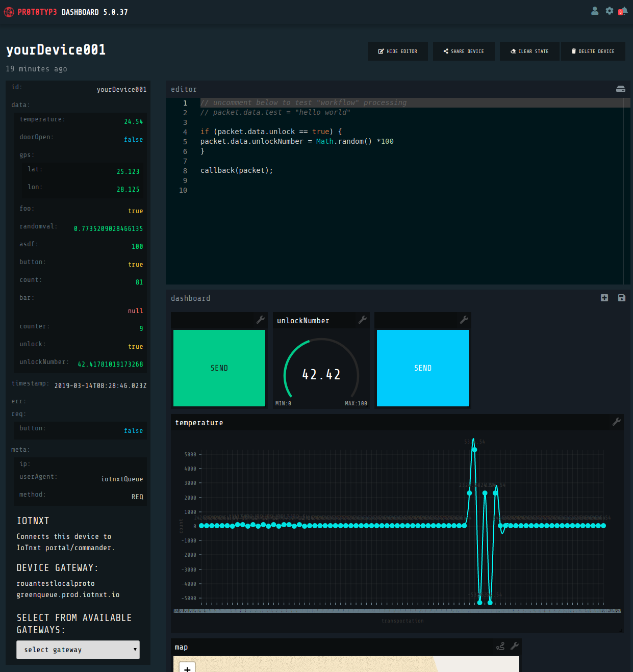This screenshot has height=672, width=633.
Task: Click the rouantestlocalproto gateway name
Action: [56, 583]
